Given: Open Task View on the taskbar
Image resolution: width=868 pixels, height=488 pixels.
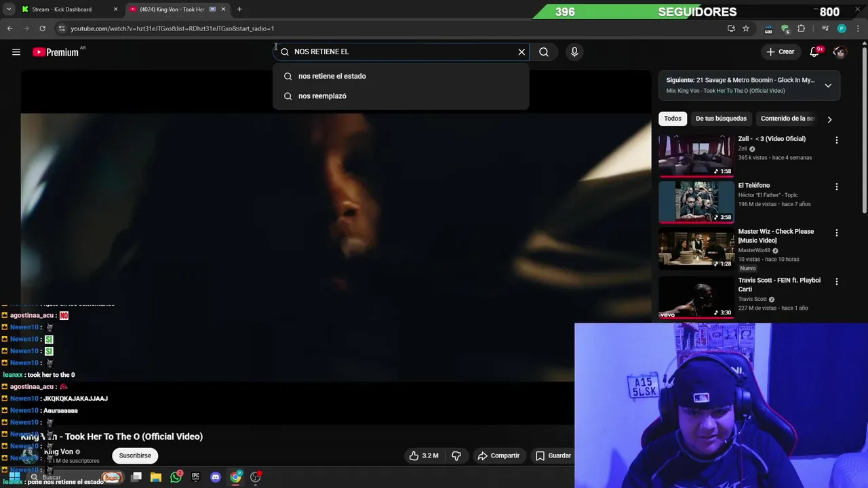Looking at the screenshot, I should click(x=136, y=477).
